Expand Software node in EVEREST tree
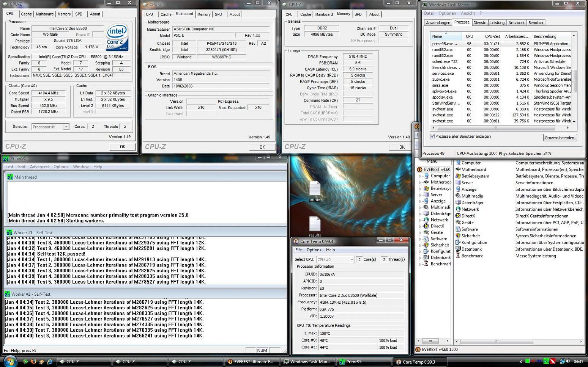The width and height of the screenshot is (588, 367). (x=420, y=239)
